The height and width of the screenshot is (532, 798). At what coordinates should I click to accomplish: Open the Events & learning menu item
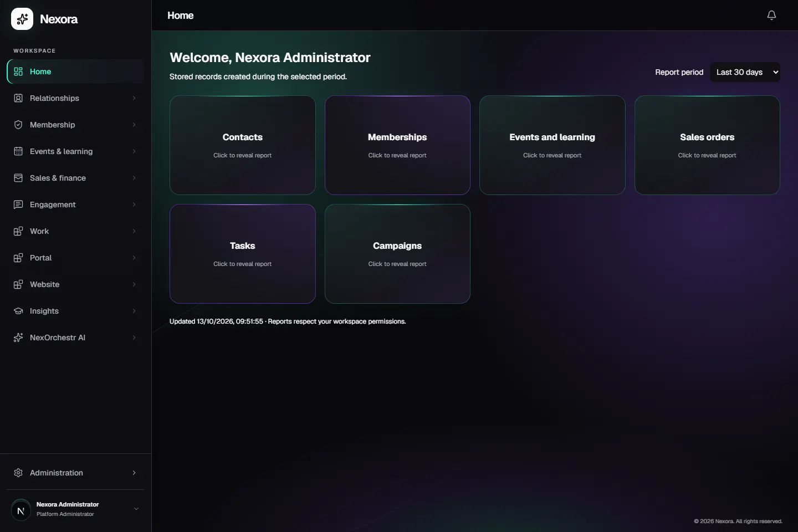coord(75,151)
